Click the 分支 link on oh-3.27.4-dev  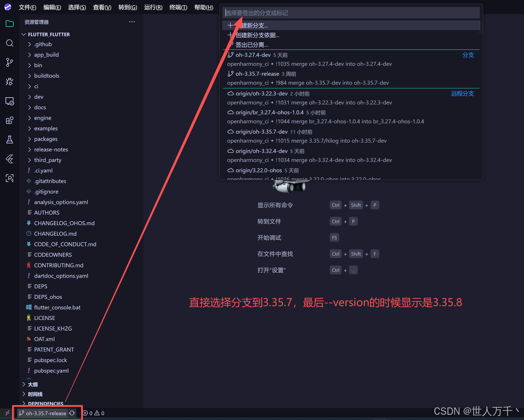pos(468,55)
